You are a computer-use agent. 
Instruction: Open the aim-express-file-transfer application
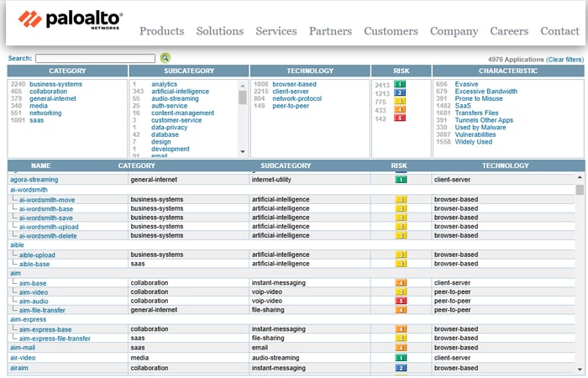[55, 339]
